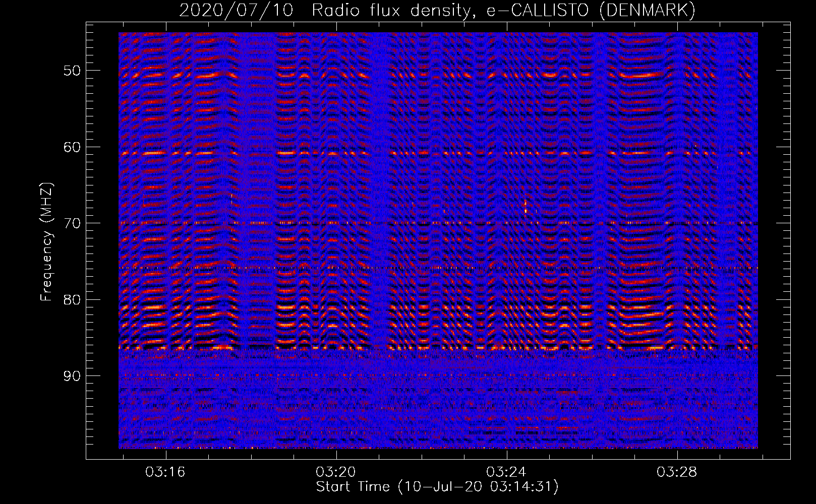Click the 70 frequency tick label
Image resolution: width=816 pixels, height=504 pixels.
72,223
